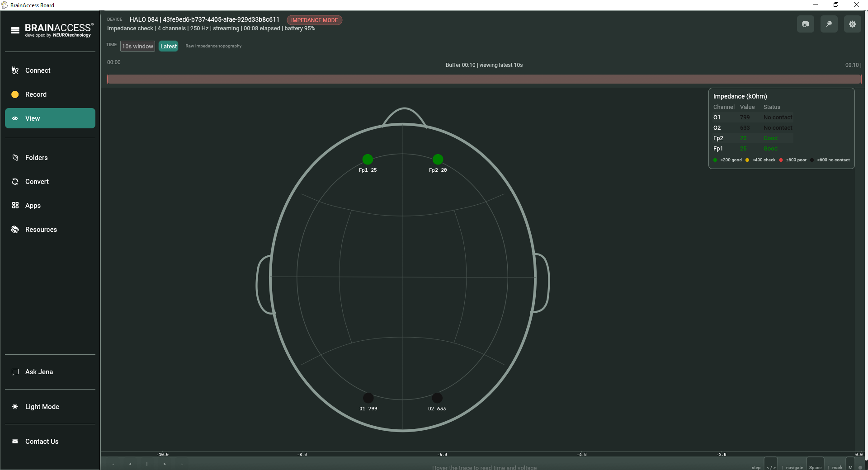Open the Resources page
The width and height of the screenshot is (868, 470).
click(x=50, y=230)
